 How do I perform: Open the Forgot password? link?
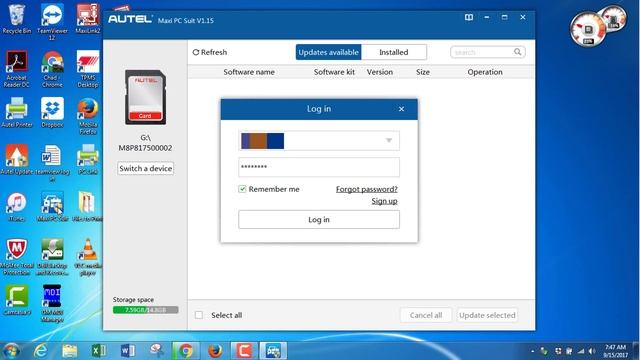tap(367, 189)
